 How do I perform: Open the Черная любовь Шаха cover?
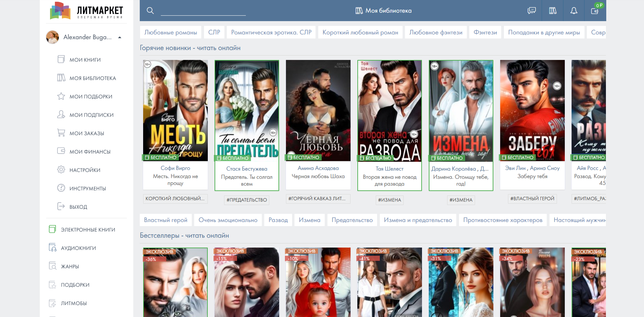(318, 110)
